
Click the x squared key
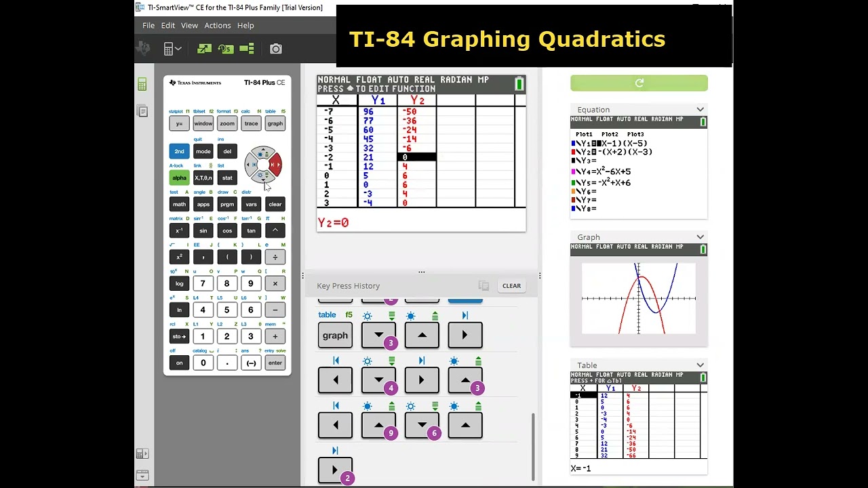click(x=179, y=257)
